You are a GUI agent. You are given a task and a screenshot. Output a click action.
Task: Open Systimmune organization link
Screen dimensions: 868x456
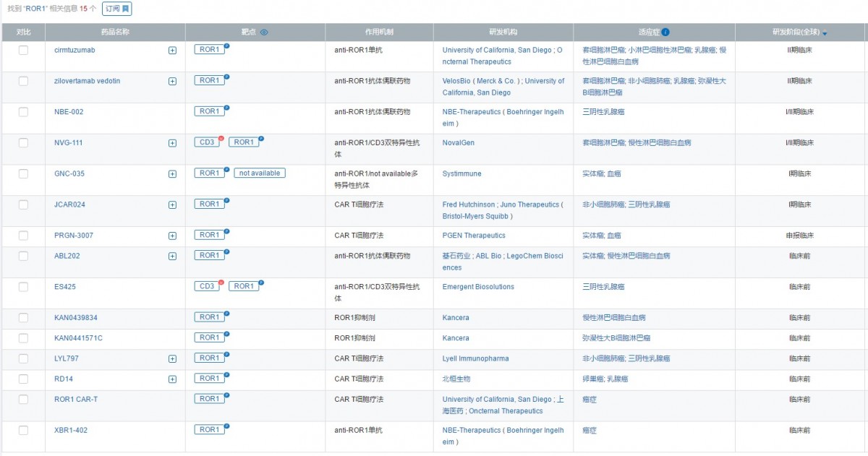(x=461, y=174)
